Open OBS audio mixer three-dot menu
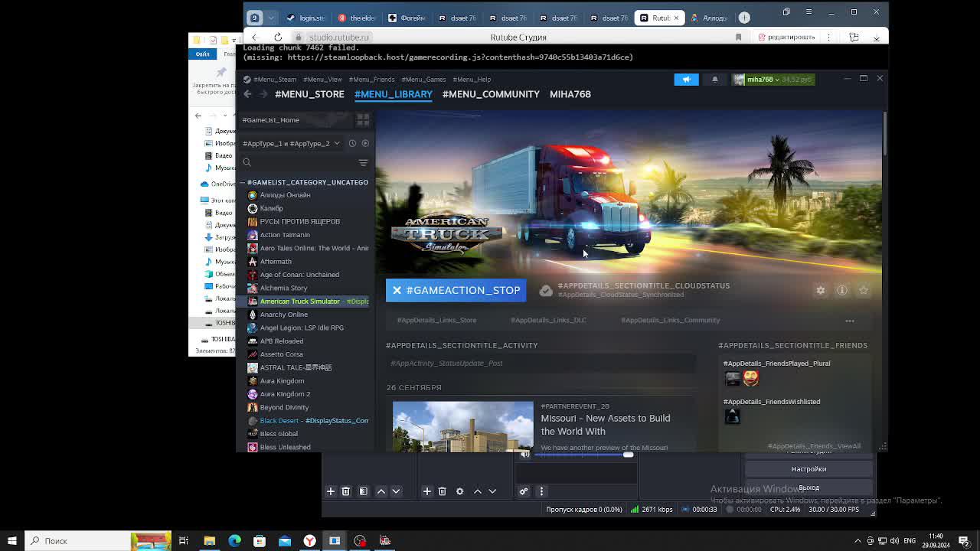The height and width of the screenshot is (551, 980). [541, 491]
